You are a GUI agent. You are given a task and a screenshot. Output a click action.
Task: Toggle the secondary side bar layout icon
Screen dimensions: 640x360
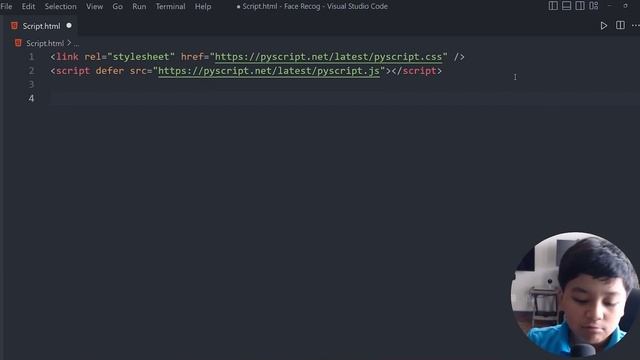[x=580, y=6]
